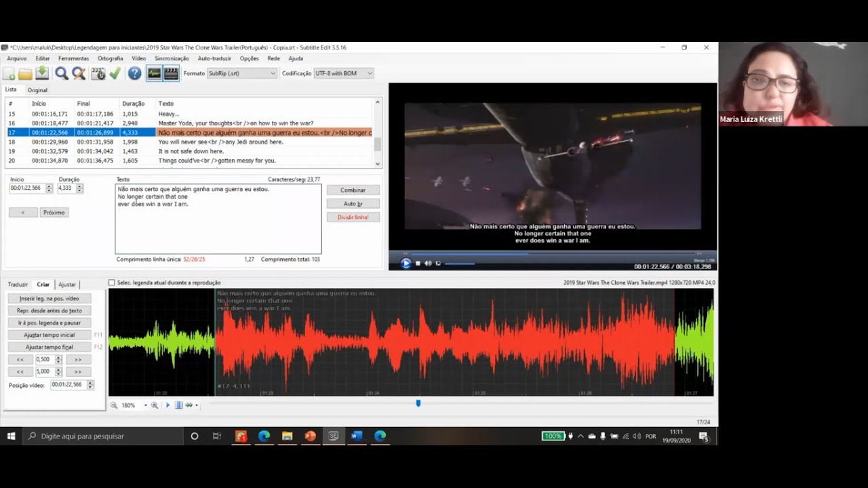Switch to the Ajustar tab
Viewport: 868px width, 488px height.
tap(67, 285)
